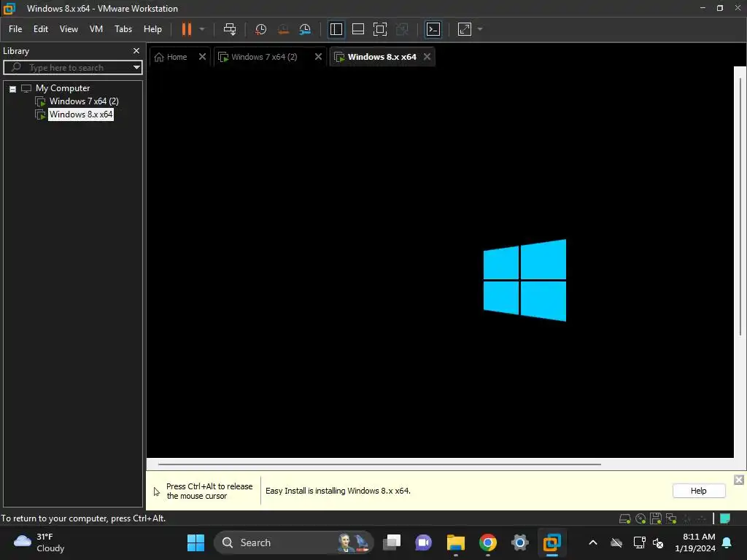Open the Edit menu

point(41,29)
